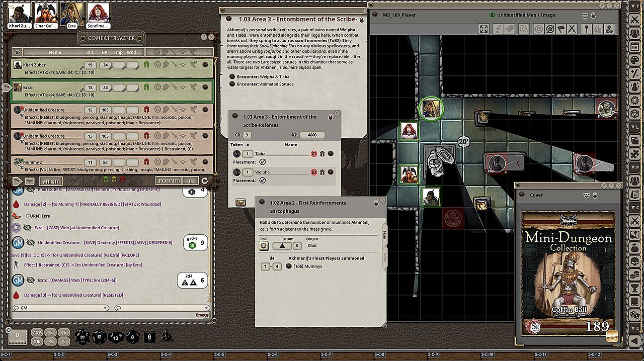The image size is (644, 361).
Task: Filter Combat Tracker by red hostile helmet
Action: (122, 180)
